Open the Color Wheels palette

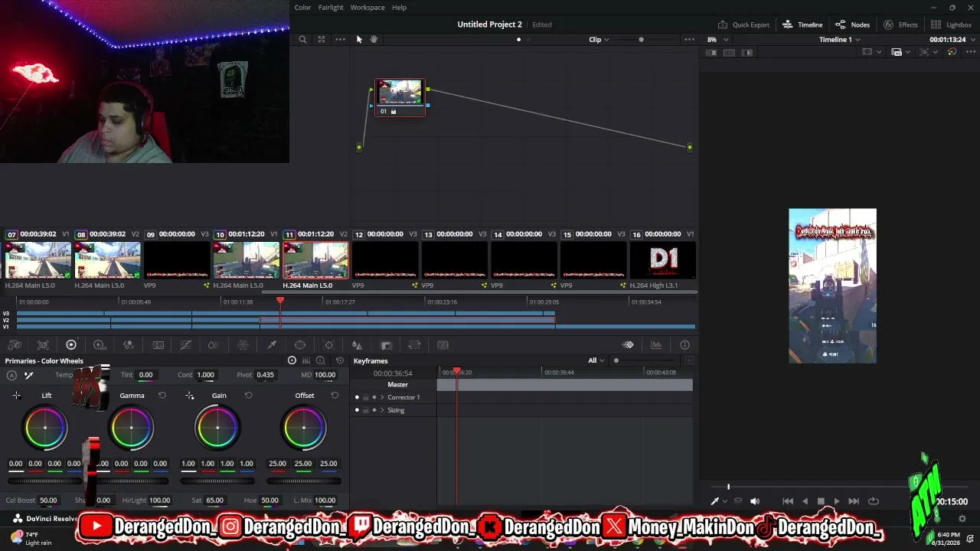coord(71,345)
